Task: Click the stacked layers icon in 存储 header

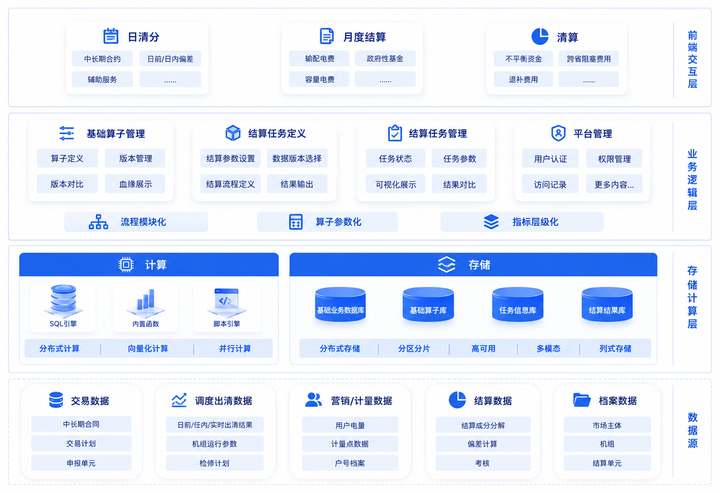Action: coord(446,264)
